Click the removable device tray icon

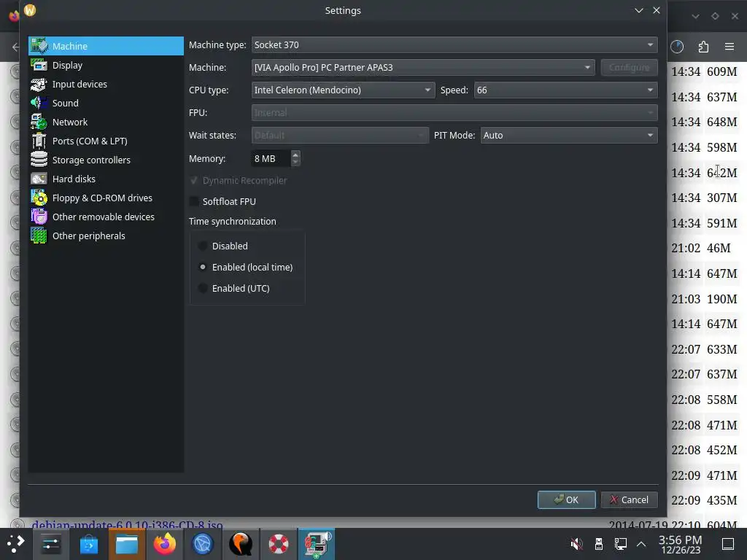tap(599, 544)
